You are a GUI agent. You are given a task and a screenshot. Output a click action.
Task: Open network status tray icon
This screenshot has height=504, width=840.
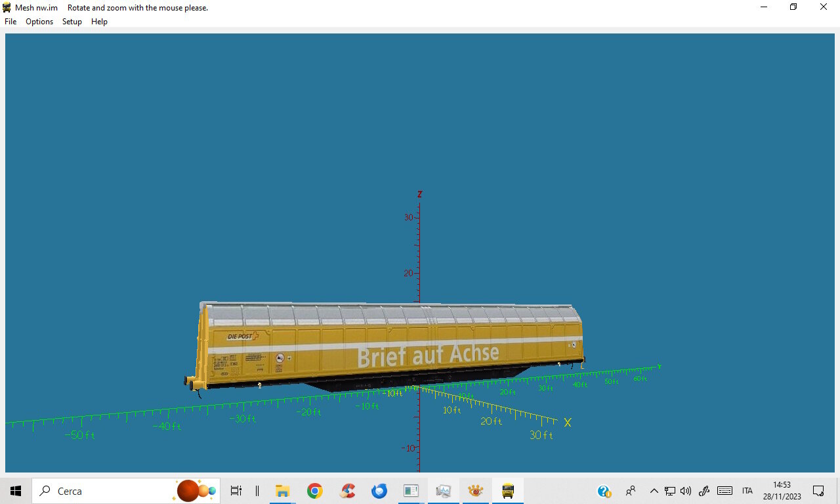point(670,491)
